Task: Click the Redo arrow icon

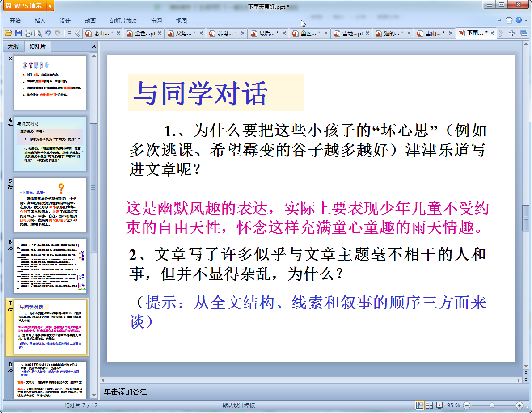Action: pyautogui.click(x=58, y=33)
